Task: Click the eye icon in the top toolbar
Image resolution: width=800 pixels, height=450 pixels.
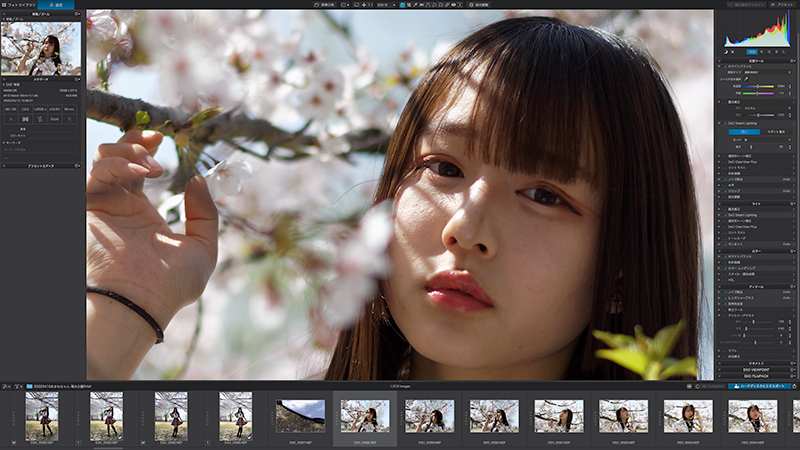Action: 454,5
